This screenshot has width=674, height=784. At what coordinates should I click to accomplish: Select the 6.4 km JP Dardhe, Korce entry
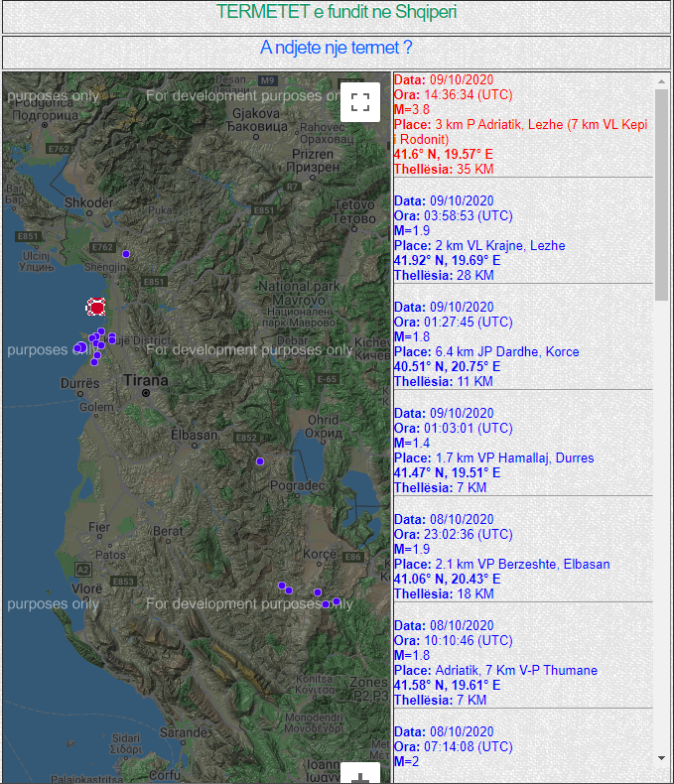[522, 344]
